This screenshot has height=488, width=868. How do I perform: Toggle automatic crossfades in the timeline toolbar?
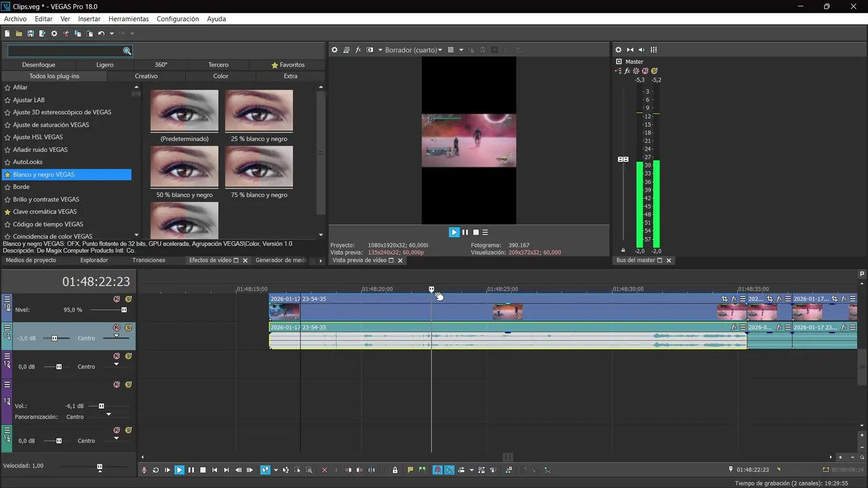(x=449, y=470)
